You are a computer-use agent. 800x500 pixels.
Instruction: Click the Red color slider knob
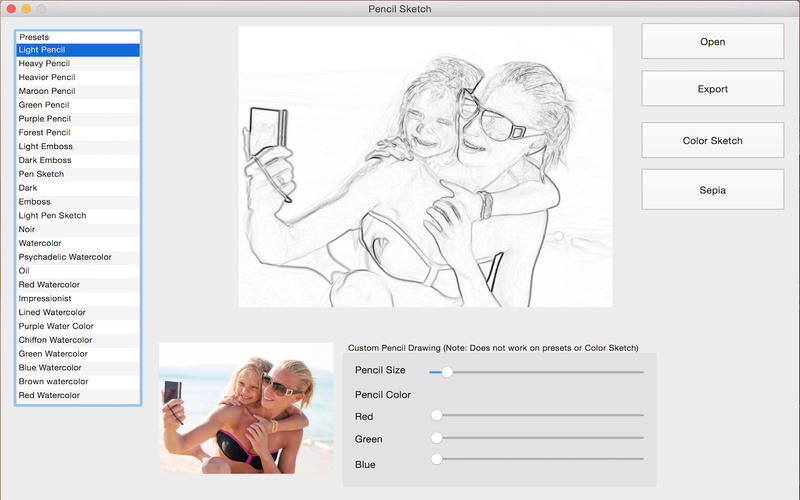click(x=436, y=414)
